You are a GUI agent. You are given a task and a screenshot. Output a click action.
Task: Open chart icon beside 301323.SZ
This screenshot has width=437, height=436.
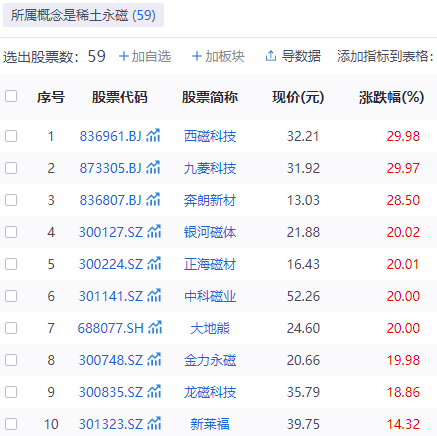pyautogui.click(x=154, y=424)
